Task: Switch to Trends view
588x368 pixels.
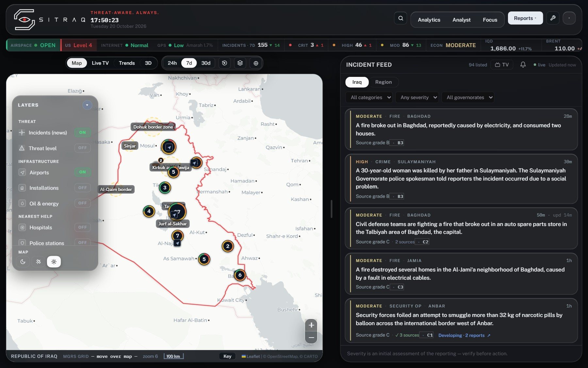Action: pos(127,63)
